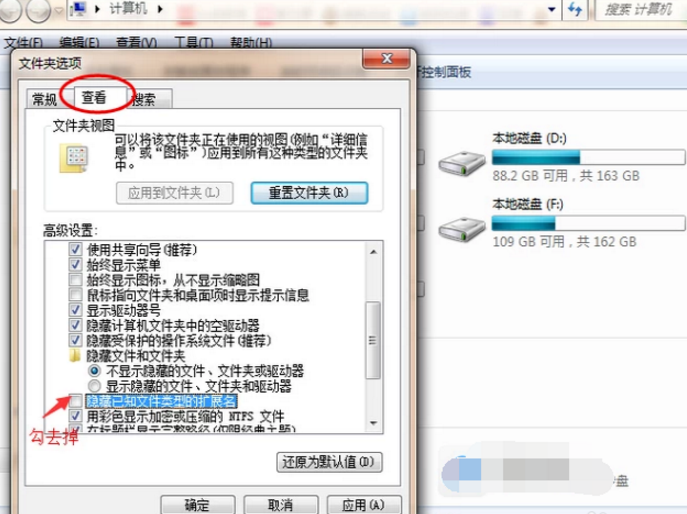Click the 还原为默认值(D) button
Image resolution: width=687 pixels, height=514 pixels.
coord(329,462)
